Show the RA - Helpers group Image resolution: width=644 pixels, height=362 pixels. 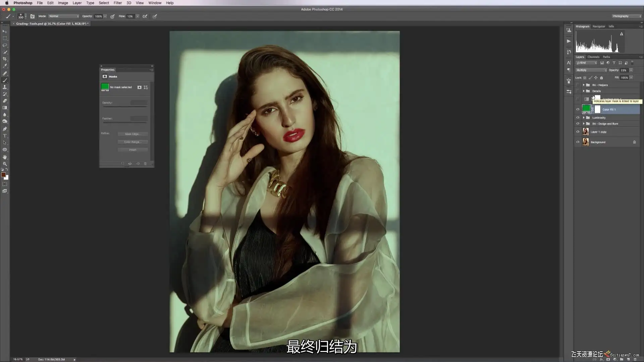point(578,85)
